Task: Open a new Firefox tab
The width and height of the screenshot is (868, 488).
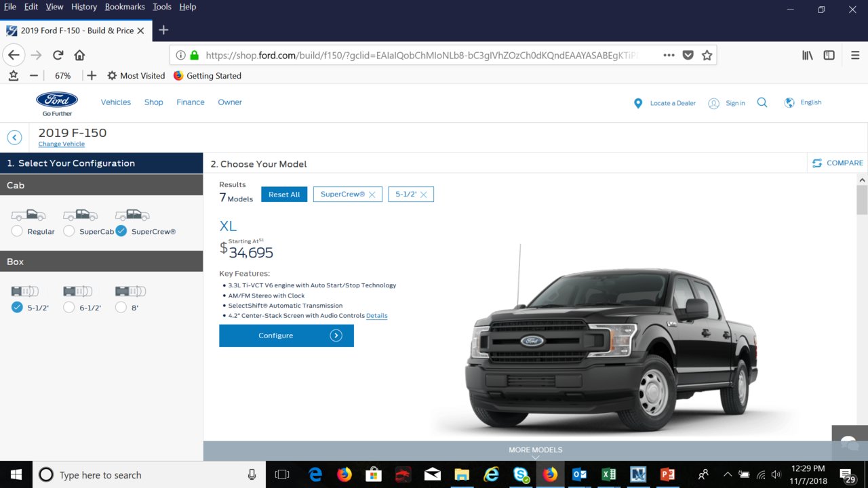Action: [x=163, y=30]
